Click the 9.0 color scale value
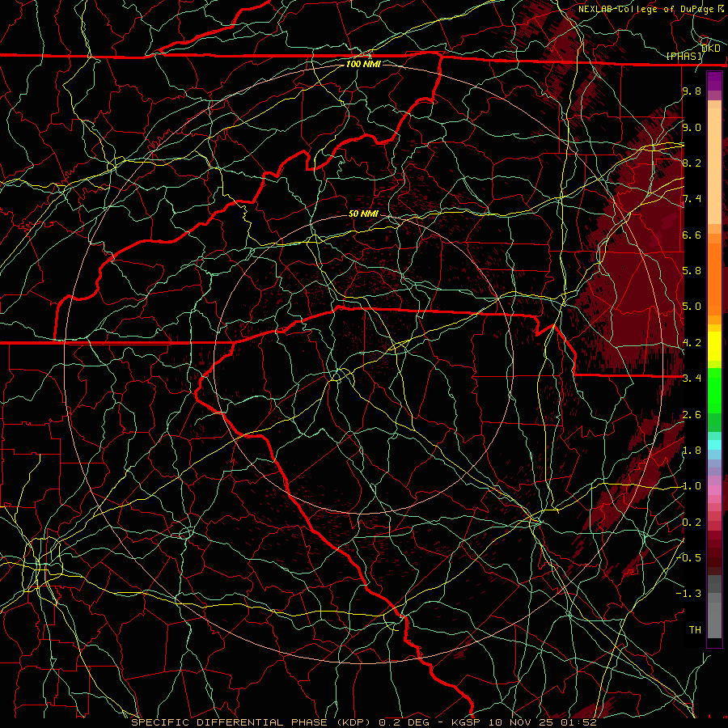The image size is (728, 728). point(692,127)
